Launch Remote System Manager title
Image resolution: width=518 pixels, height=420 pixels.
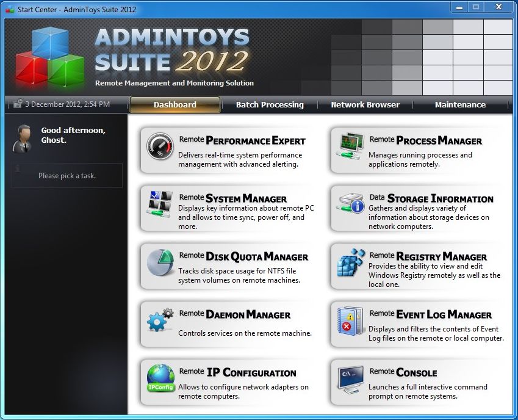pyautogui.click(x=233, y=198)
